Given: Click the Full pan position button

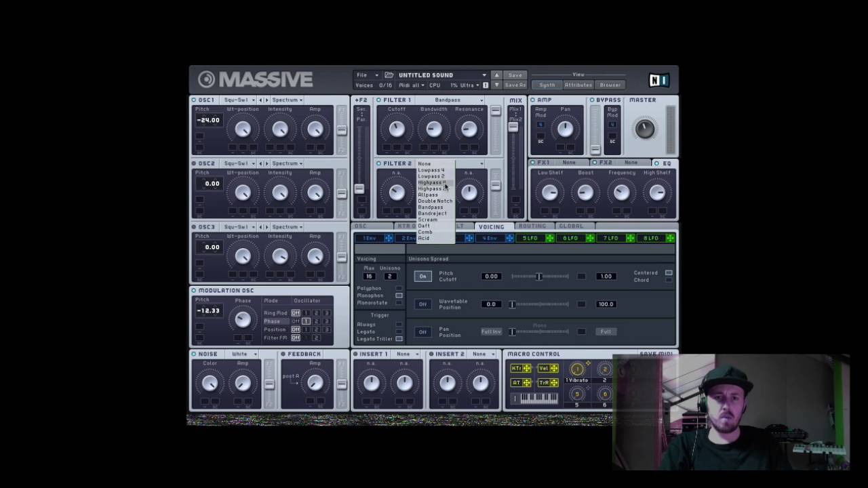Looking at the screenshot, I should 606,332.
